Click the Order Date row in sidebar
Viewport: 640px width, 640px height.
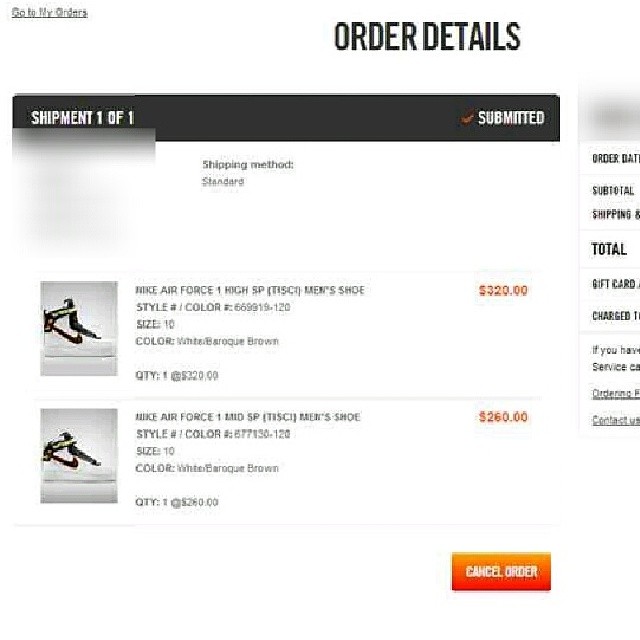pos(610,158)
